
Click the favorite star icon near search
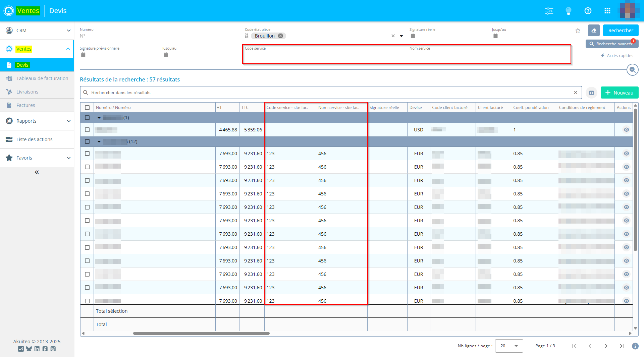578,31
